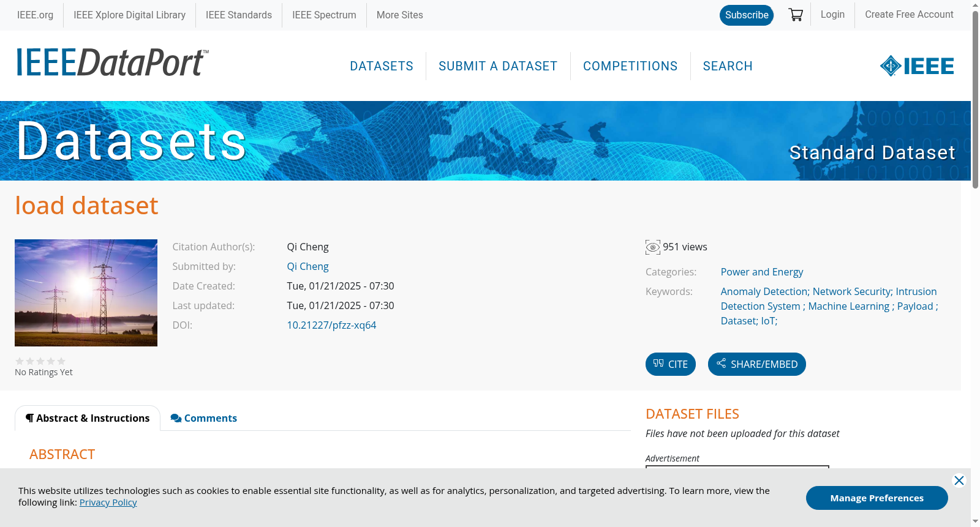This screenshot has height=527, width=980.
Task: Click the views eye icon
Action: point(653,247)
